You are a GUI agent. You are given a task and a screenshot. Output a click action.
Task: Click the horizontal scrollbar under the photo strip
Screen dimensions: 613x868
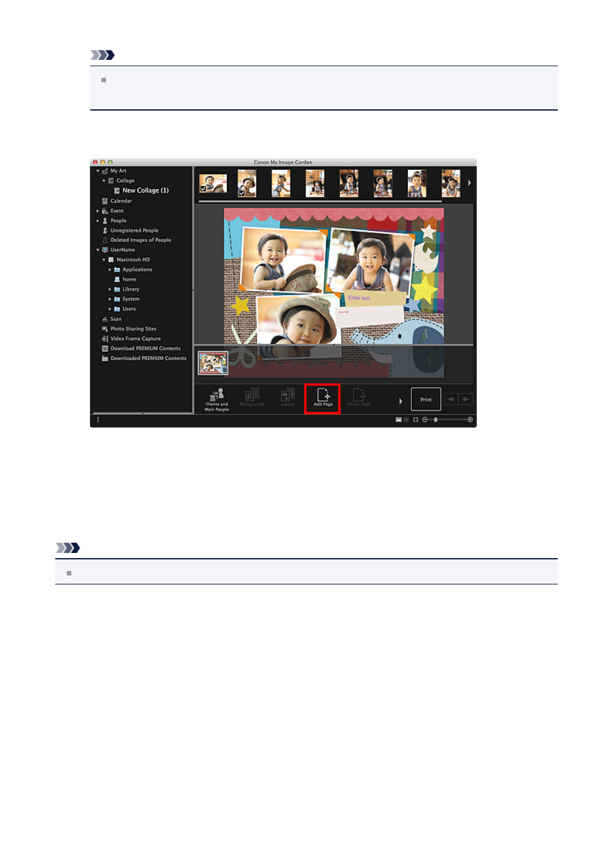(320, 201)
